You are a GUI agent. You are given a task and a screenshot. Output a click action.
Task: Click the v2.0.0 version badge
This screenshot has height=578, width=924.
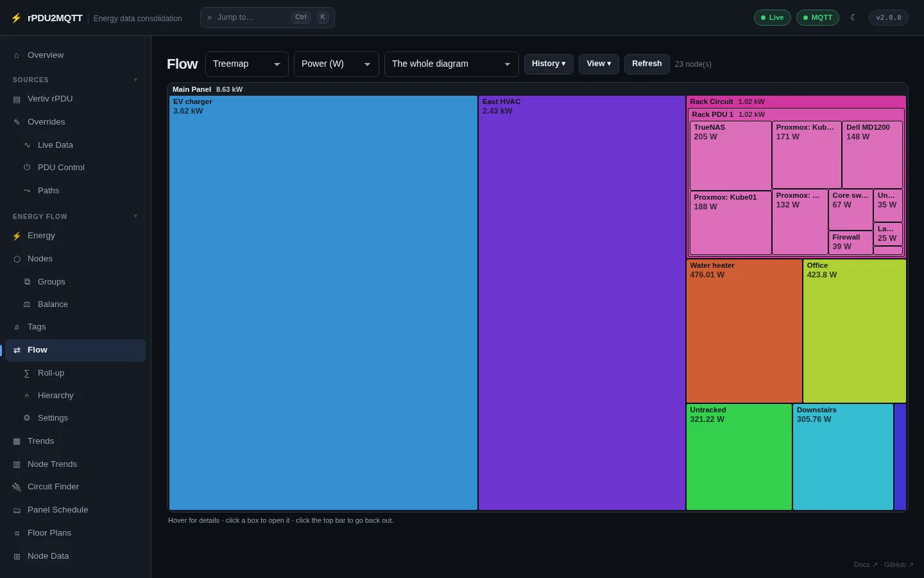click(x=889, y=17)
